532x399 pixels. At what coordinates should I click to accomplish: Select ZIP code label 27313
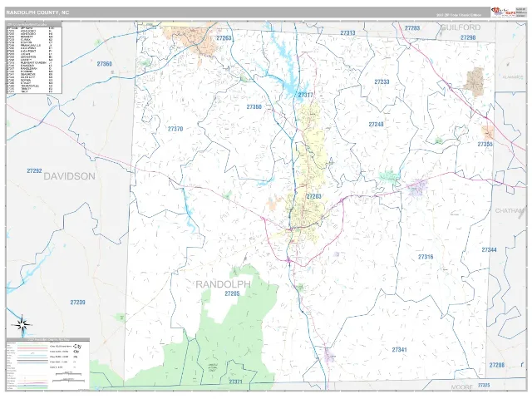point(347,33)
